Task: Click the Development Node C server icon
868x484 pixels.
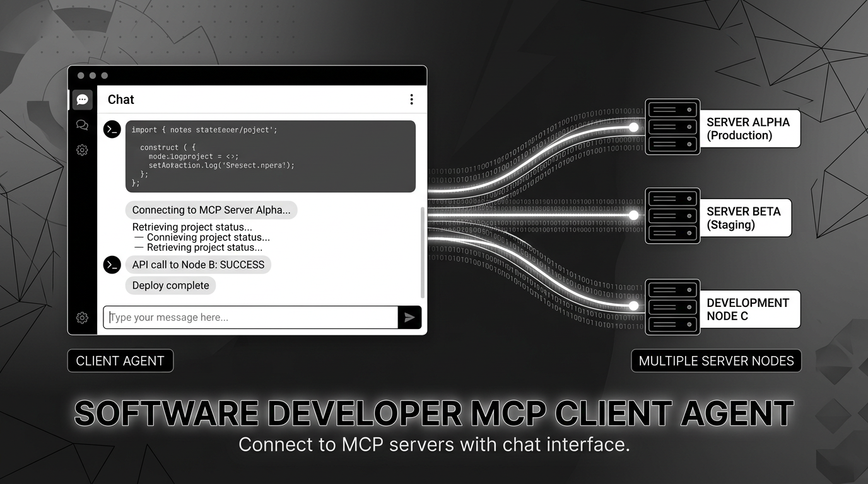Action: click(x=672, y=308)
